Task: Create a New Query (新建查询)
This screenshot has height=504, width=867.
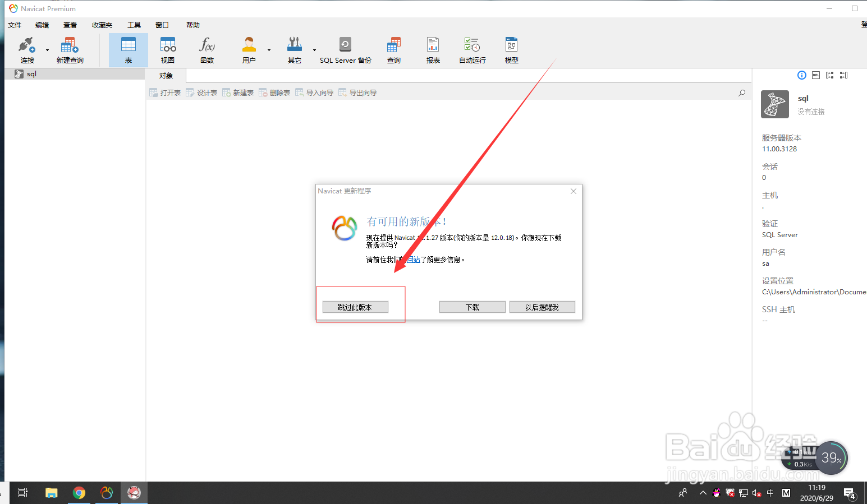Action: pyautogui.click(x=70, y=50)
